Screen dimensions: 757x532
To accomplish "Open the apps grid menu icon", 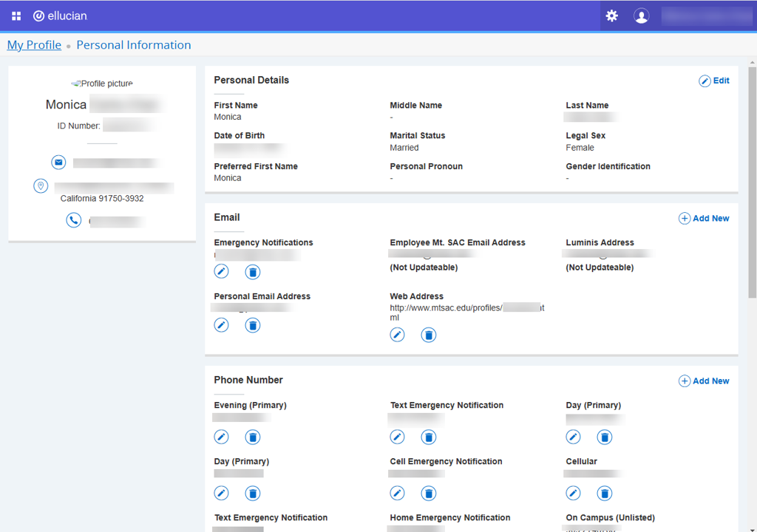I will pyautogui.click(x=16, y=16).
